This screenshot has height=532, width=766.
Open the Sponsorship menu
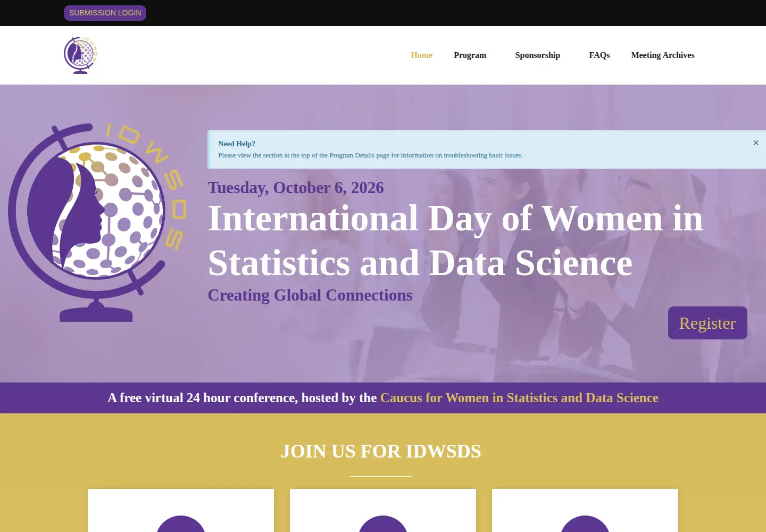[538, 55]
